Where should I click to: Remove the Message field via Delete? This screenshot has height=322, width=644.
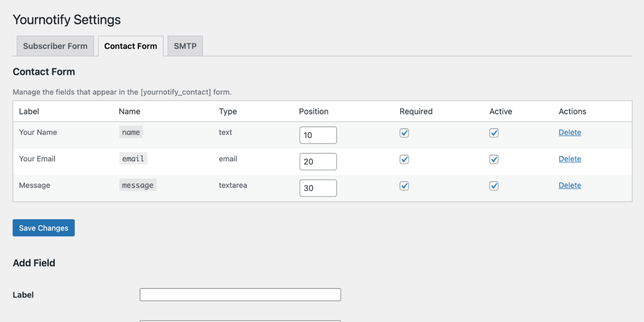tap(569, 185)
